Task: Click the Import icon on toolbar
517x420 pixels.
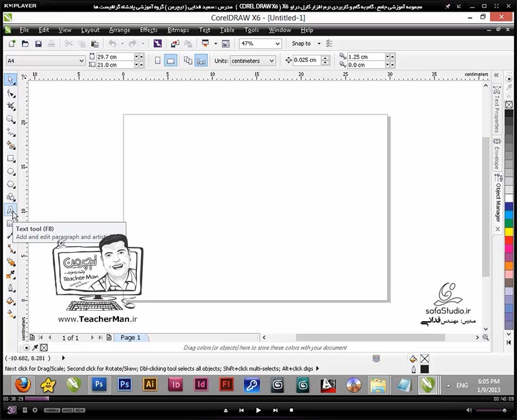Action: tap(174, 43)
